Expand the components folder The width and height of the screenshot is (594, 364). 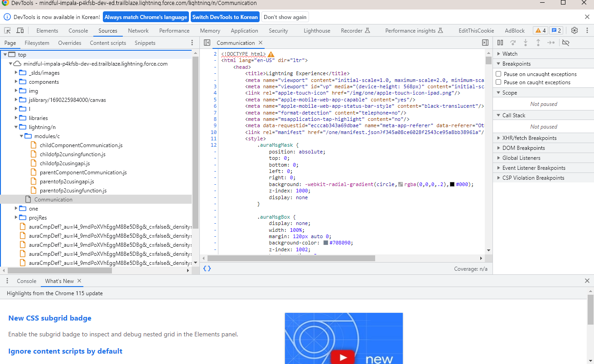(x=16, y=82)
